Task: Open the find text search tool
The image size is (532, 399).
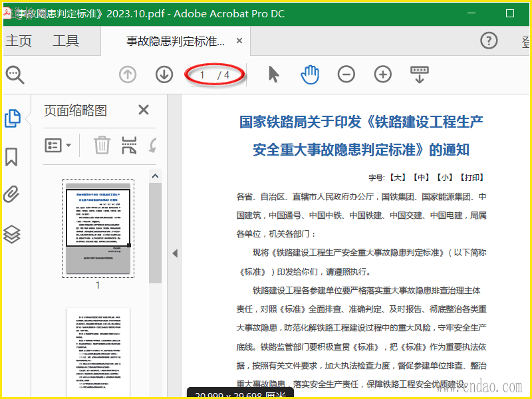Action: 15,74
